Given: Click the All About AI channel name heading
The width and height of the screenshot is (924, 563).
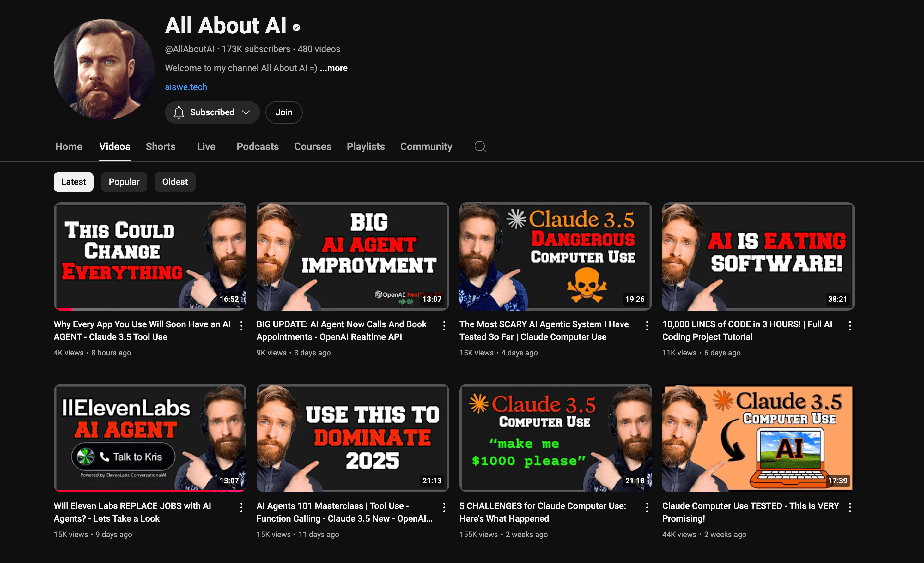Looking at the screenshot, I should 226,26.
